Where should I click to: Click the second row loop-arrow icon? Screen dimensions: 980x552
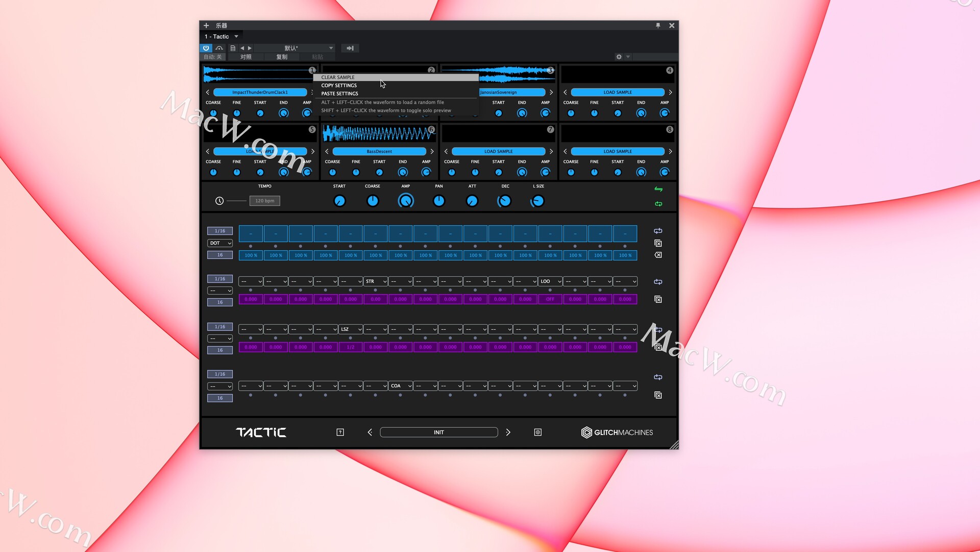pos(658,282)
